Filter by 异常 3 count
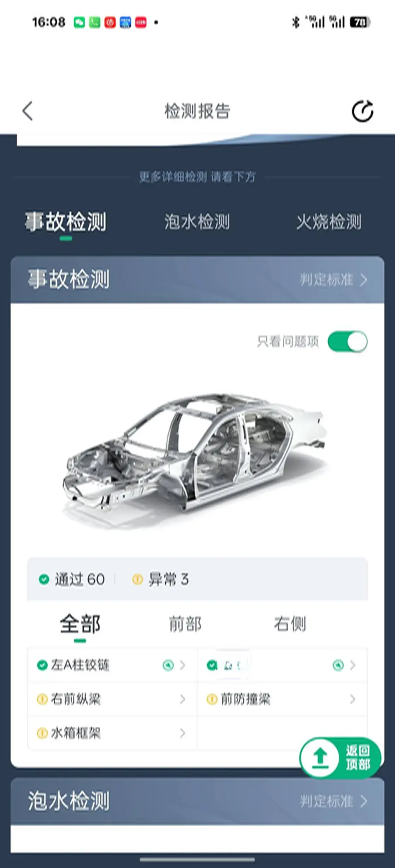Screen dimensions: 395x868 coord(161,579)
